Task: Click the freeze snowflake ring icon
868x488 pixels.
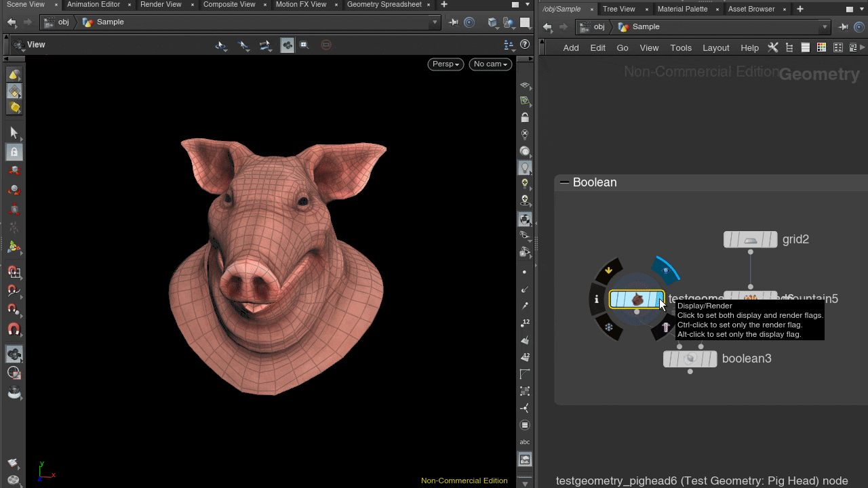Action: [609, 327]
